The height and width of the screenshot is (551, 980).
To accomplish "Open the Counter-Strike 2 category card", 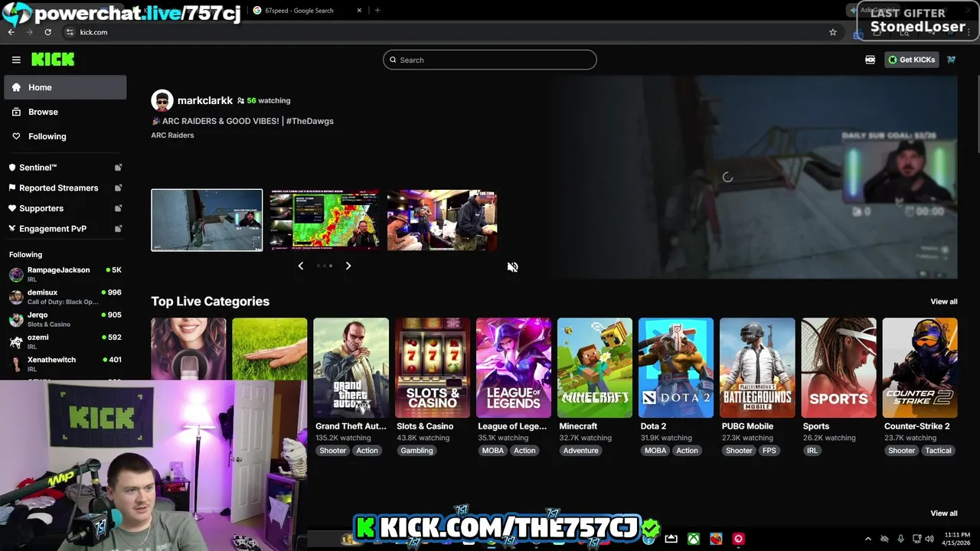I will [x=920, y=368].
